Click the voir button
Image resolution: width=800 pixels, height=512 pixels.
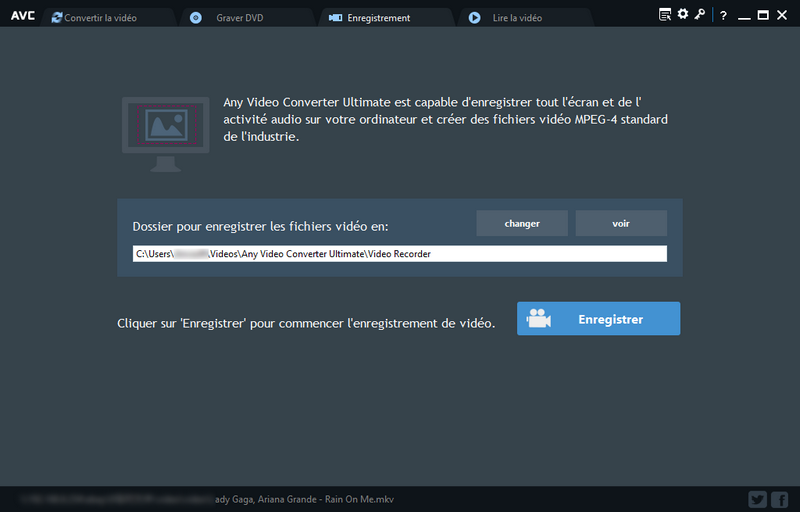point(621,223)
